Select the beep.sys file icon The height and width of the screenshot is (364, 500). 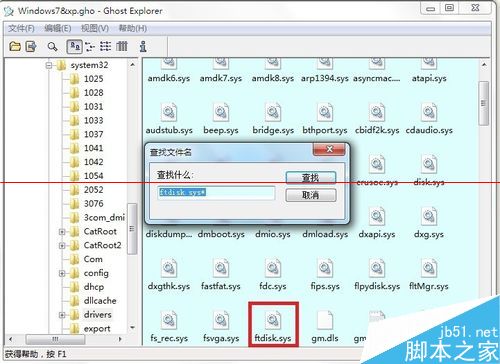(221, 112)
